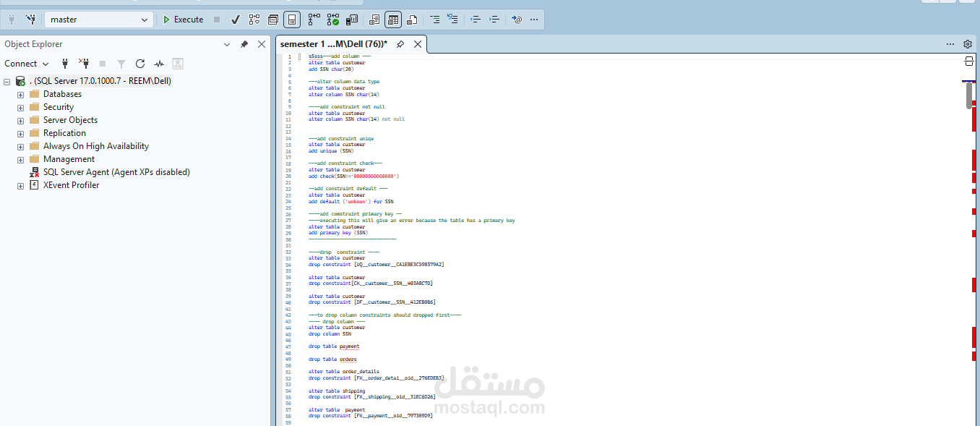Open the SQL toolbar overflow ellipsis
The width and height of the screenshot is (980, 426).
[534, 20]
